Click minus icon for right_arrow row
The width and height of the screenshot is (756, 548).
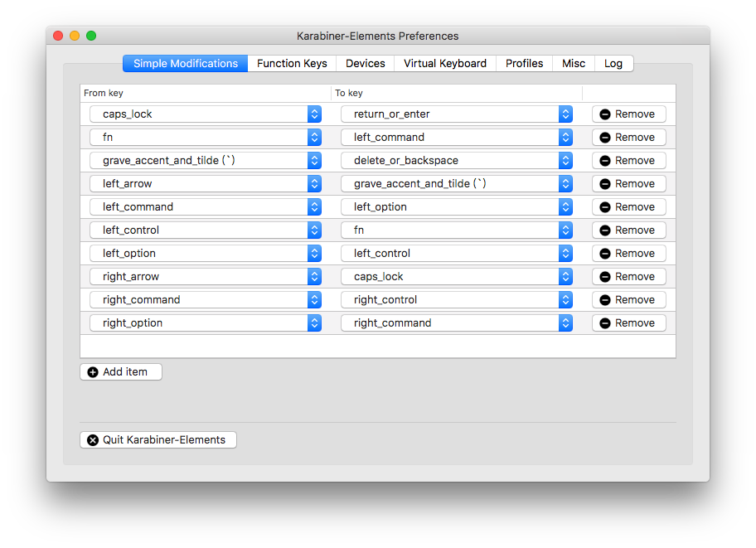[x=605, y=277]
